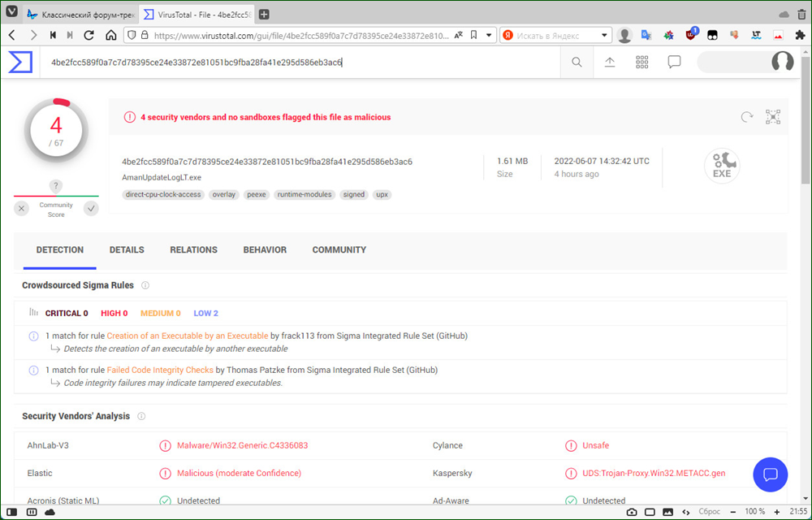The image size is (812, 520).
Task: Click the browser URL address field
Action: coord(302,35)
